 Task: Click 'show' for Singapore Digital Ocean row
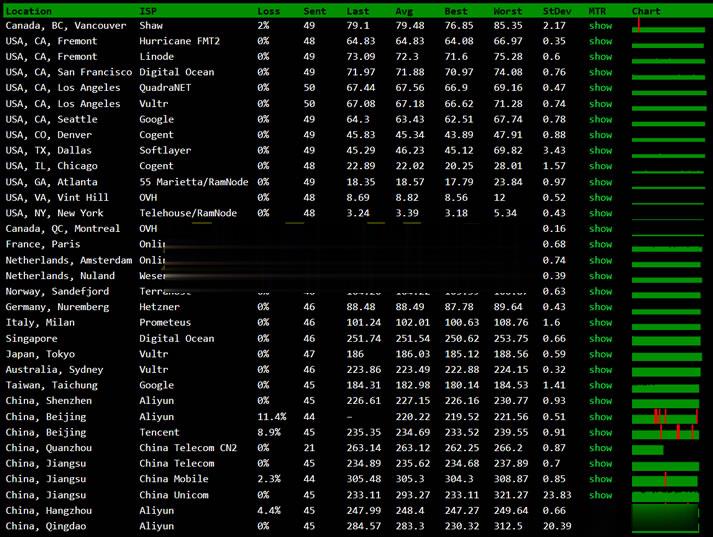click(x=600, y=339)
